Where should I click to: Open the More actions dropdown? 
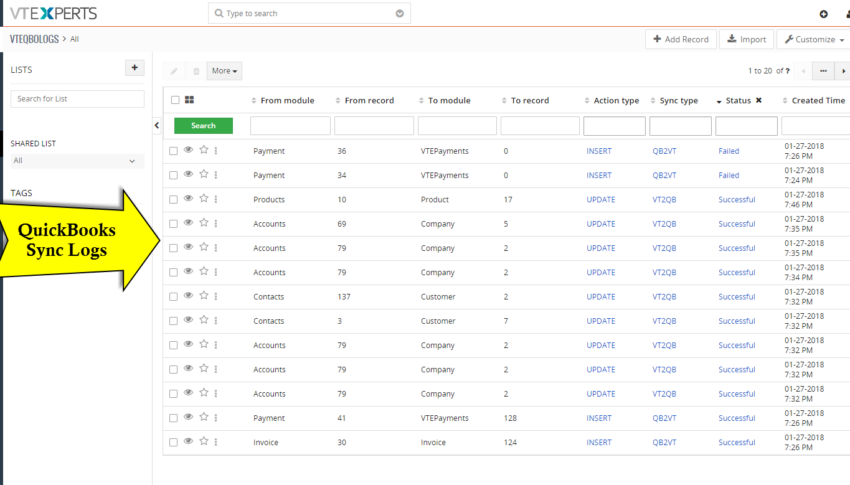click(x=224, y=71)
